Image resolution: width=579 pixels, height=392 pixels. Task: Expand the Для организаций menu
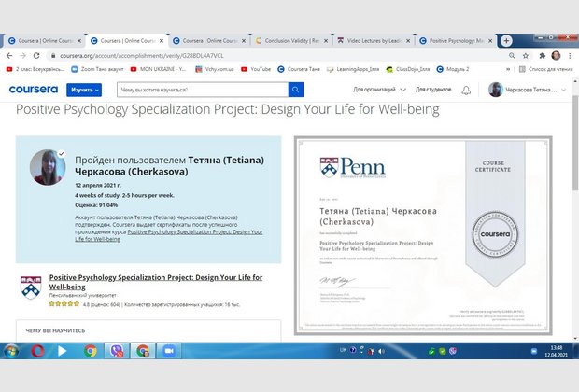point(377,90)
